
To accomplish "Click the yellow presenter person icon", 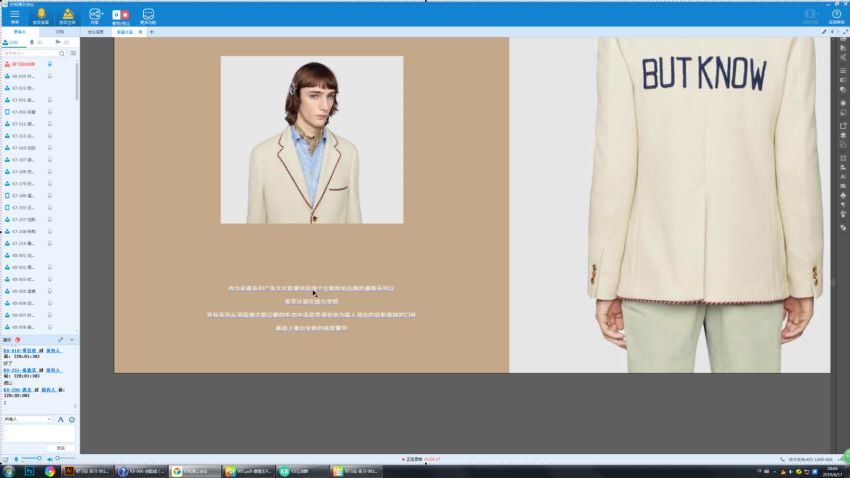I will coord(68,16).
